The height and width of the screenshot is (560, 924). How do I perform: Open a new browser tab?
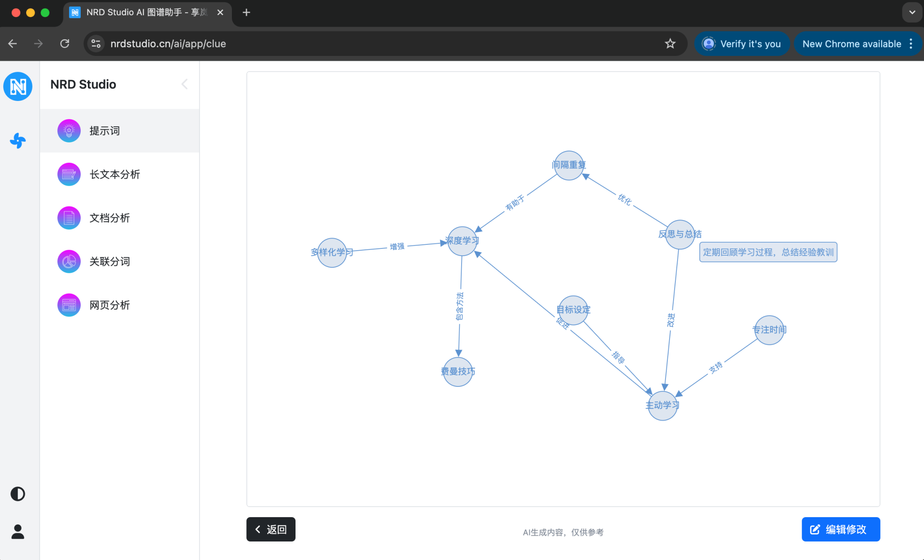246,12
